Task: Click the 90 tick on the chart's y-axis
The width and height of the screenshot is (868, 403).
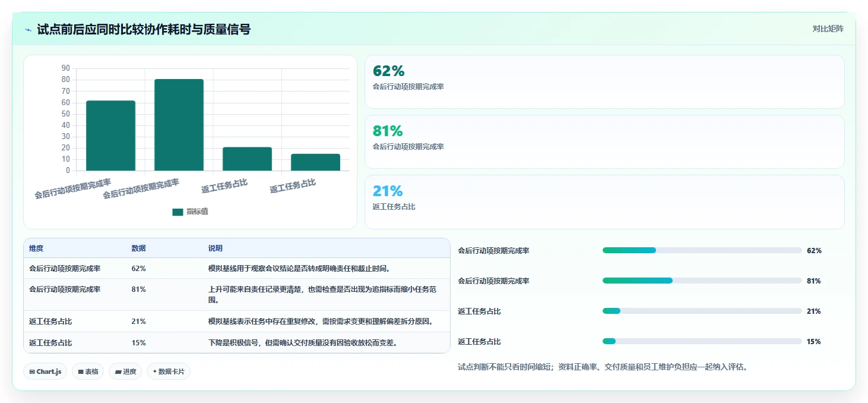Action: coord(66,68)
